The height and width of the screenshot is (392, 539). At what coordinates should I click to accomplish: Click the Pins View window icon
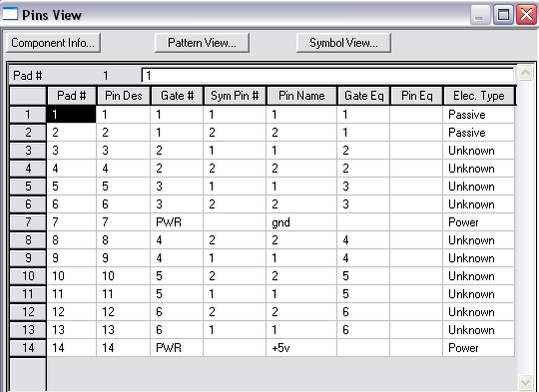(10, 14)
